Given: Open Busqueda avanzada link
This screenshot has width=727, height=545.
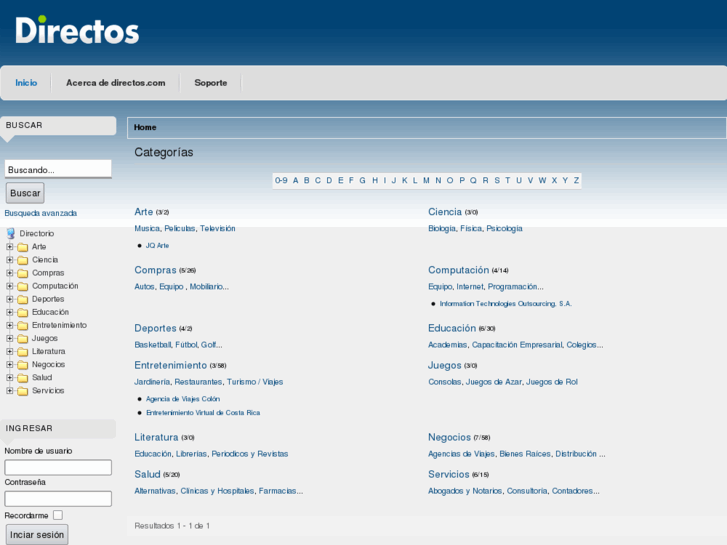Looking at the screenshot, I should click(x=41, y=213).
